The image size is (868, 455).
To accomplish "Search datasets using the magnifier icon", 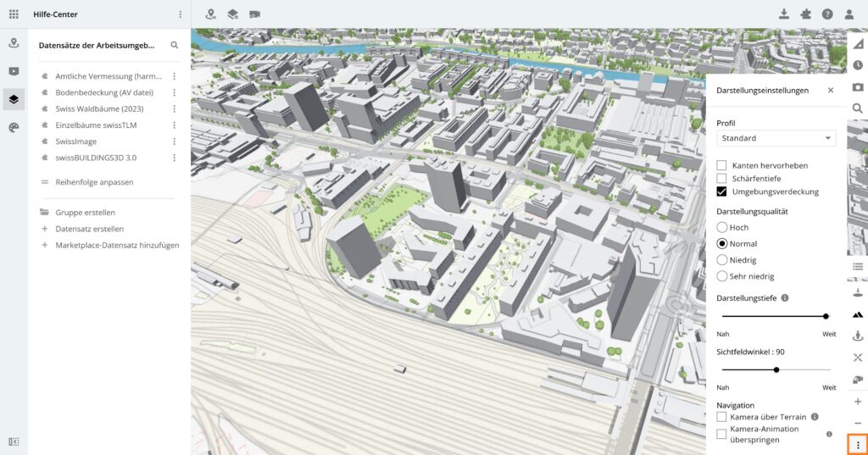I will click(175, 46).
